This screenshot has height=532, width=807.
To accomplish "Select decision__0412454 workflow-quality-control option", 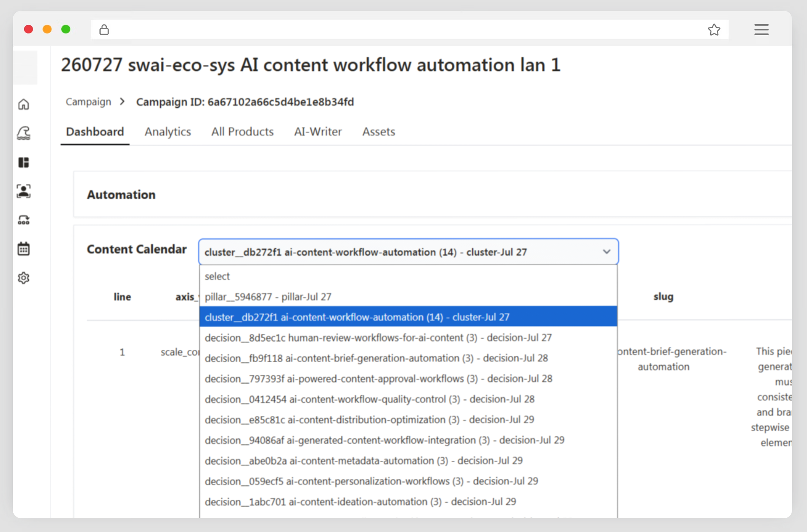I will [408, 399].
